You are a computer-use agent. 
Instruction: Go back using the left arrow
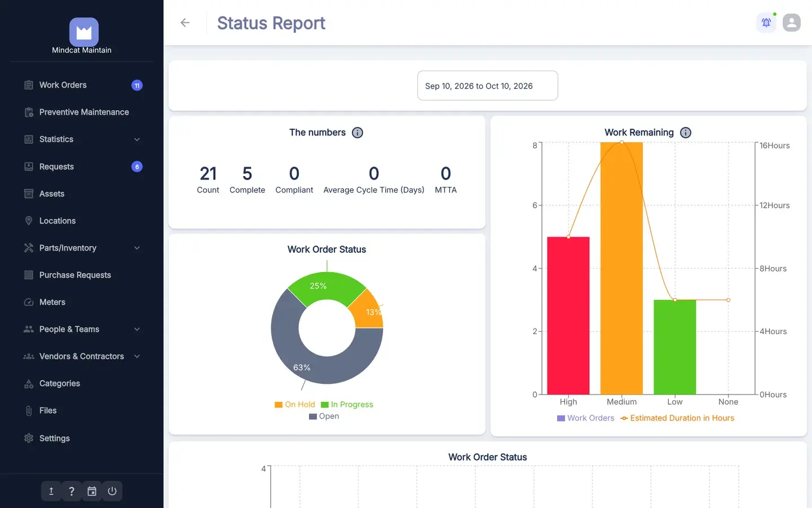pyautogui.click(x=185, y=23)
